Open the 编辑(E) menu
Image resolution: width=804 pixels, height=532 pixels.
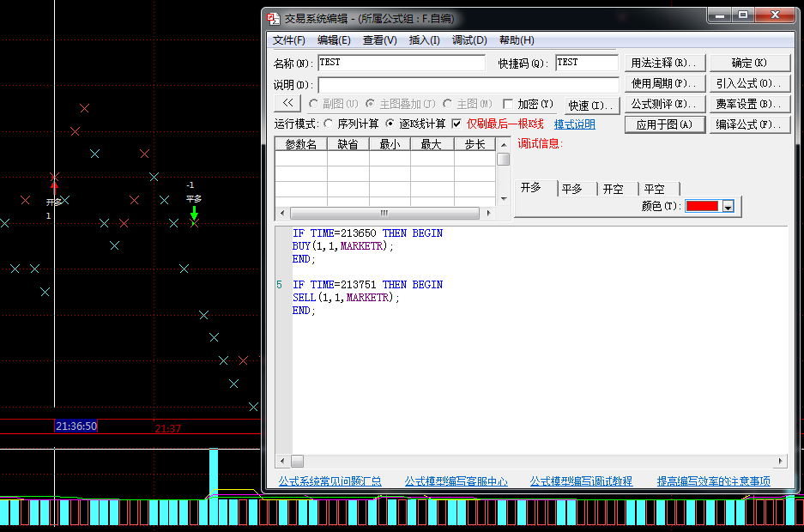[334, 40]
